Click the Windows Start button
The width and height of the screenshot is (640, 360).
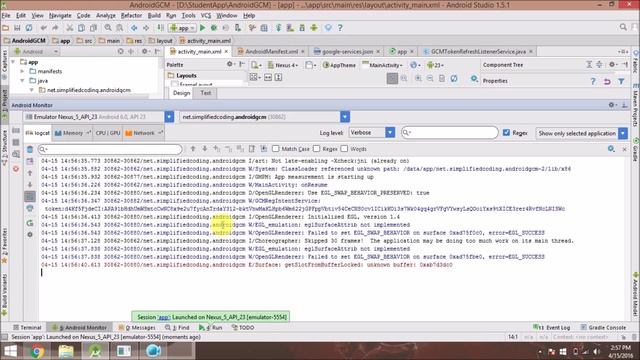(11, 351)
